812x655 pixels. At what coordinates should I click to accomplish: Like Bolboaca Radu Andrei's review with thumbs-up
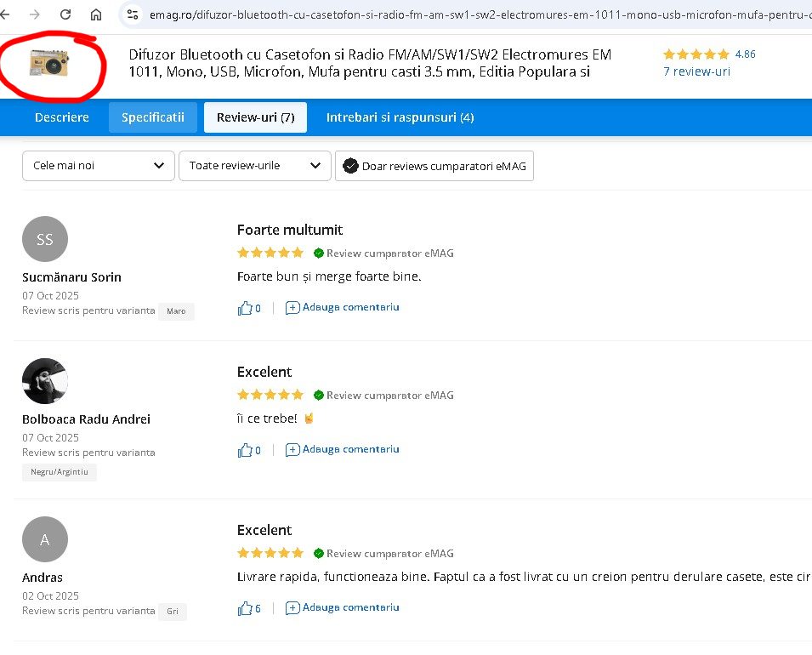coord(246,450)
